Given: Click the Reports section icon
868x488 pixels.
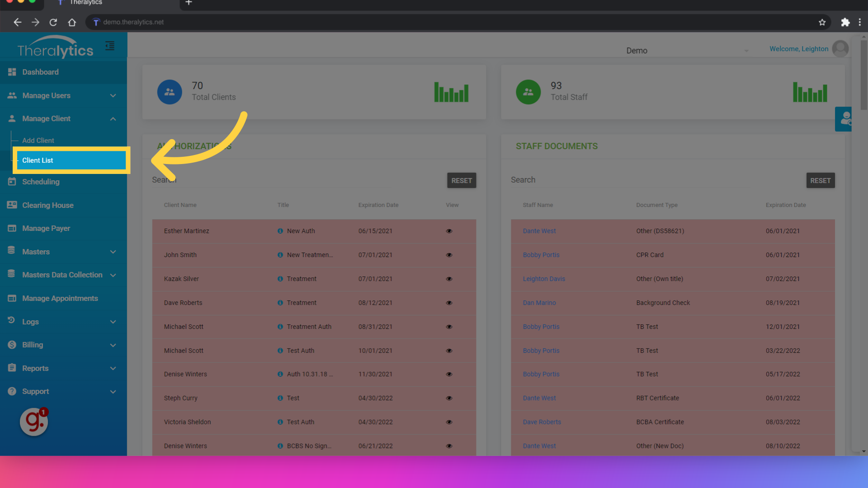Looking at the screenshot, I should [x=12, y=368].
